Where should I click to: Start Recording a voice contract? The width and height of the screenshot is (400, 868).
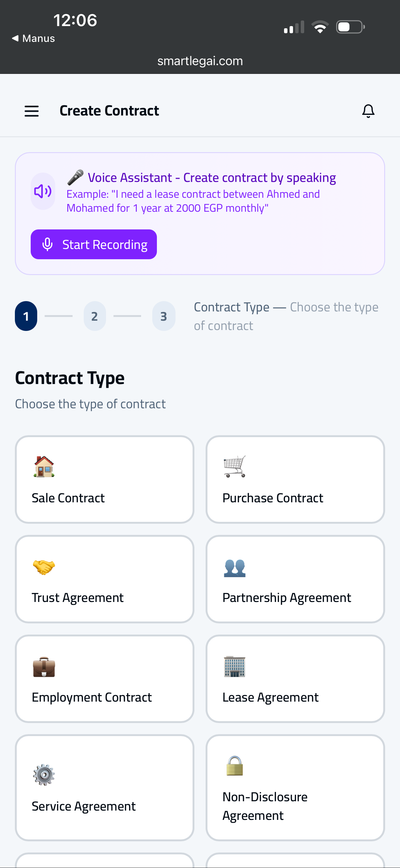tap(94, 244)
